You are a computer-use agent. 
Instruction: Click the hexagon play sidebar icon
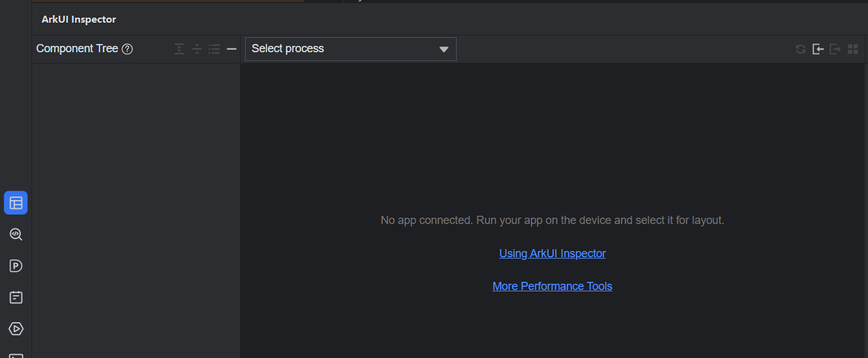16,328
